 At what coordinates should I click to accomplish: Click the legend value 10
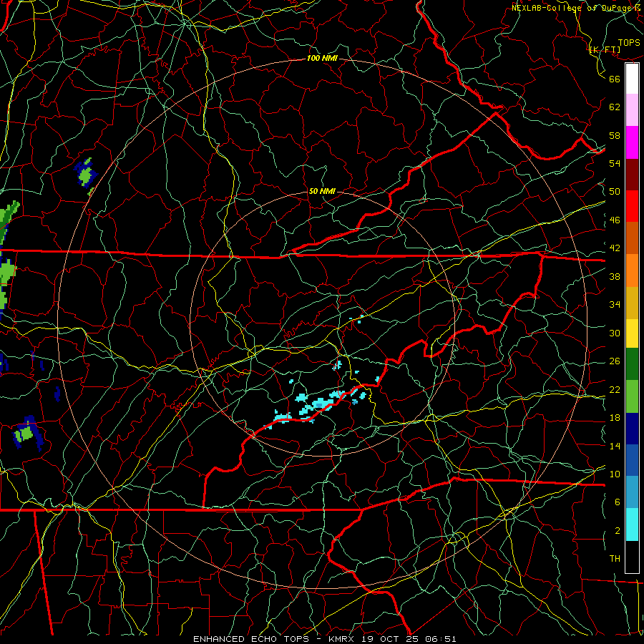click(615, 474)
